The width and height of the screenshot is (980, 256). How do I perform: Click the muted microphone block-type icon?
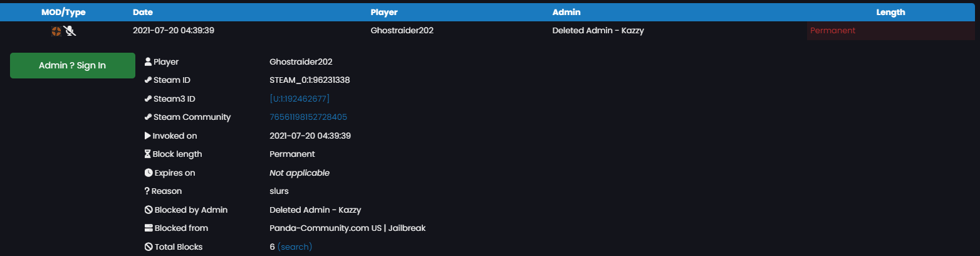point(70,31)
